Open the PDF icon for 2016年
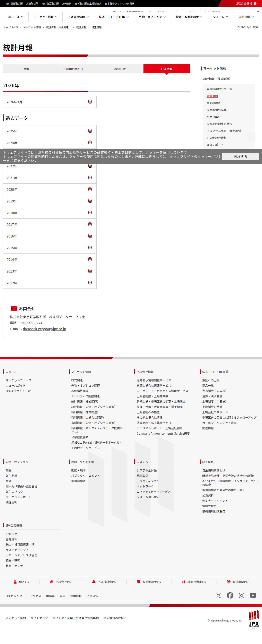Image resolution: width=262 pixels, height=644 pixels. [x=90, y=236]
